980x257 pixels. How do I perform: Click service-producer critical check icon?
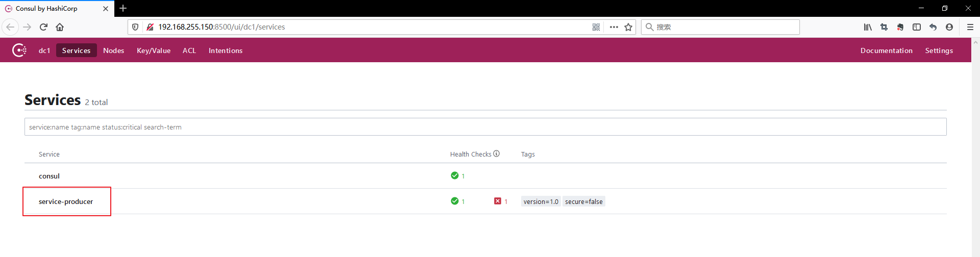coord(498,201)
